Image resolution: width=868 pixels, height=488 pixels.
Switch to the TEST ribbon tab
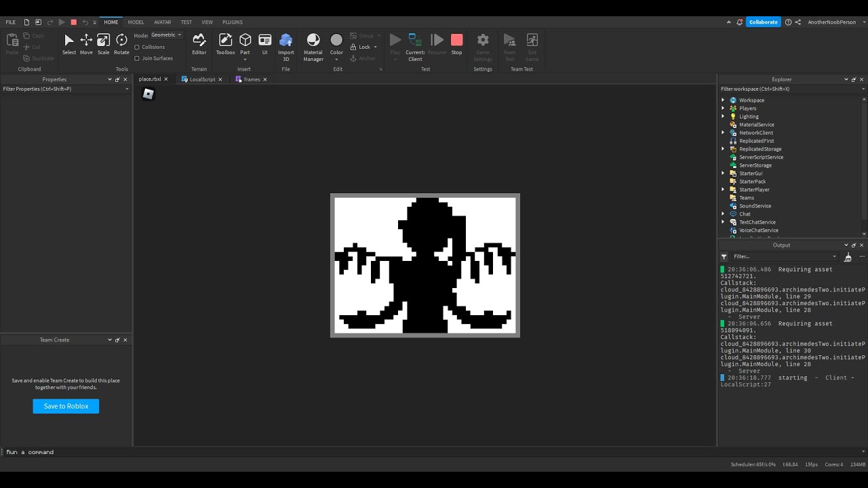186,22
